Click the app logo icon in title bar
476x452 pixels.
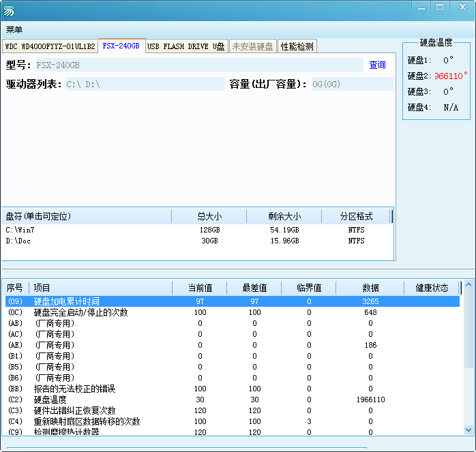click(10, 10)
